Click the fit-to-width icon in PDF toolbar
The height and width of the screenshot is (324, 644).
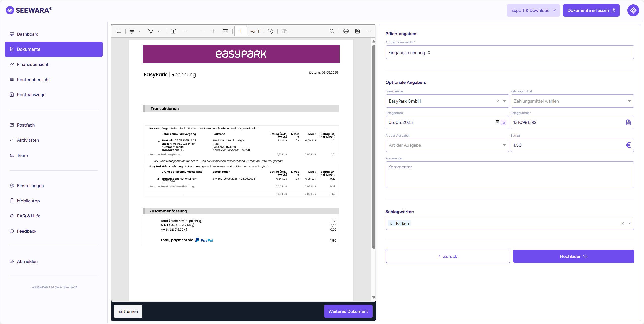coord(225,31)
